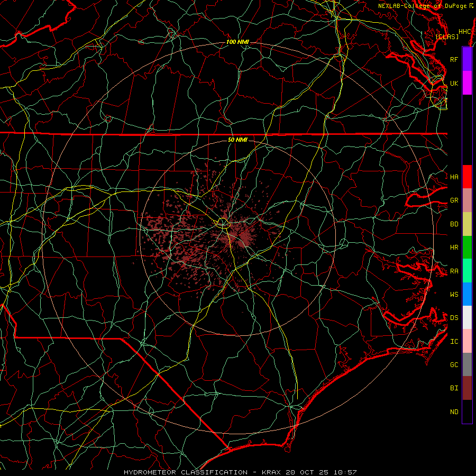Screen dimensions: 476x476
Task: Click the blue WS legend swatch
Action: click(467, 294)
